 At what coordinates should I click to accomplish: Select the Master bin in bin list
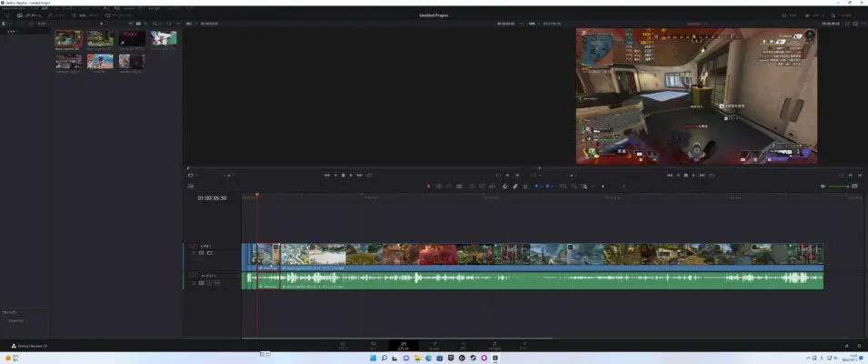(x=12, y=32)
